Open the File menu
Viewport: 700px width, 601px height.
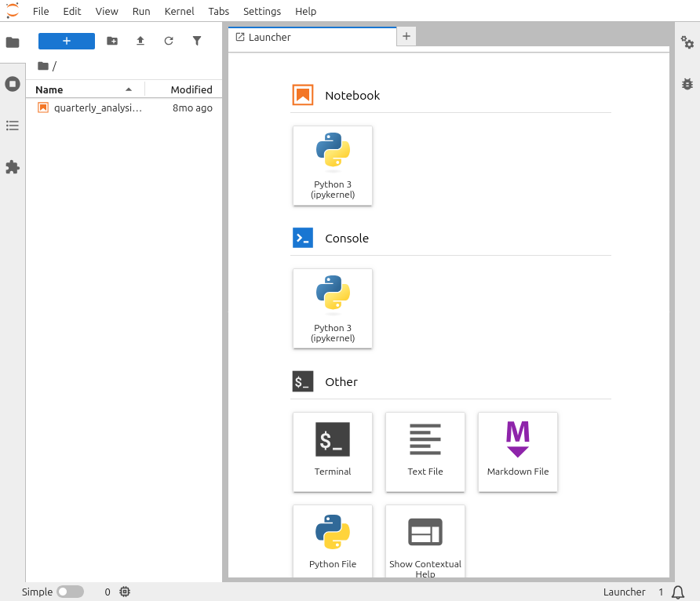pyautogui.click(x=41, y=11)
